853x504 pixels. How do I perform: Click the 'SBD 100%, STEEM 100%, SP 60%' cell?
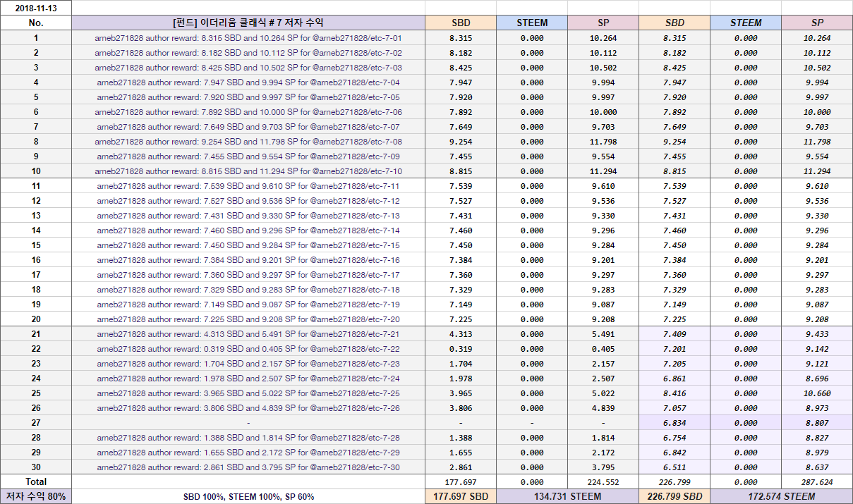pyautogui.click(x=248, y=496)
